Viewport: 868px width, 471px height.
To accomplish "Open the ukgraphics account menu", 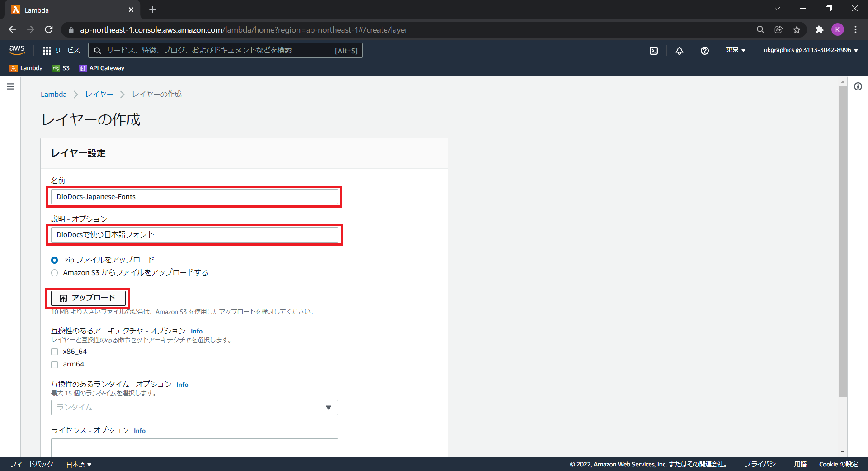I will [811, 50].
